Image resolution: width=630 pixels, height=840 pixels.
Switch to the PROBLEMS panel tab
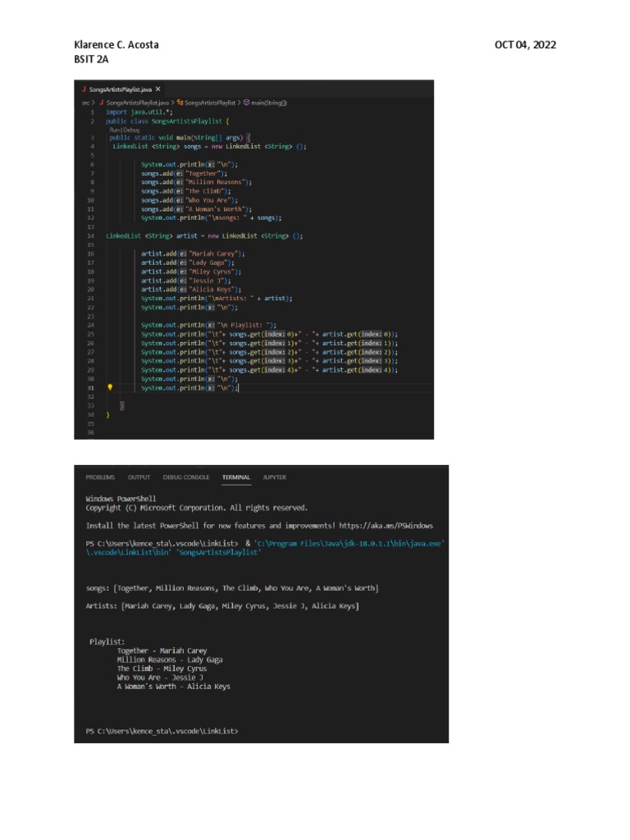[x=100, y=477]
